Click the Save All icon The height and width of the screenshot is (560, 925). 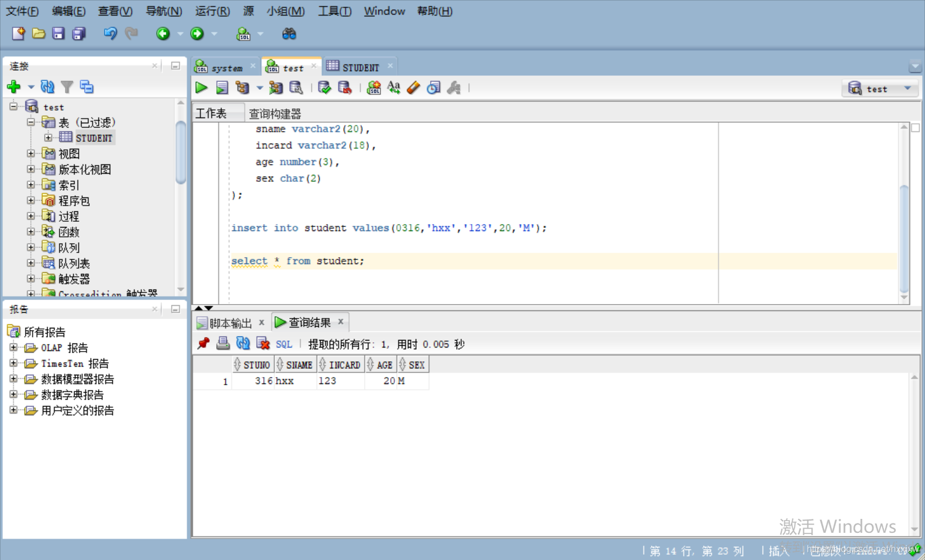pyautogui.click(x=79, y=34)
